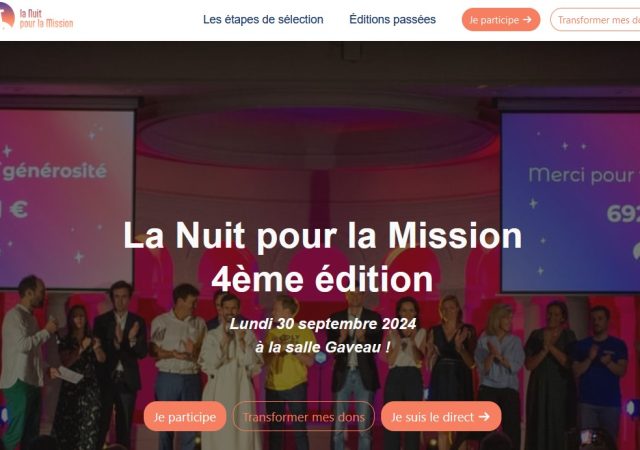
Task: Click Transformer mes dons in the top navigation
Action: pyautogui.click(x=597, y=20)
